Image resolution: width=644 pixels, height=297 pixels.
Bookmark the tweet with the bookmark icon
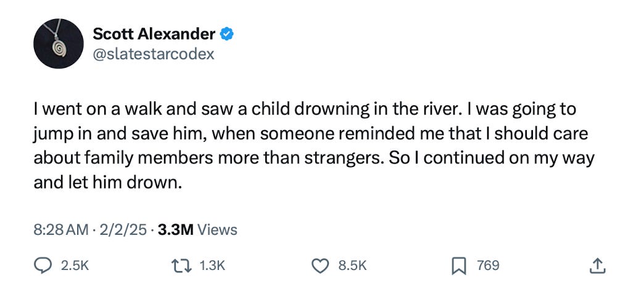[x=459, y=267]
